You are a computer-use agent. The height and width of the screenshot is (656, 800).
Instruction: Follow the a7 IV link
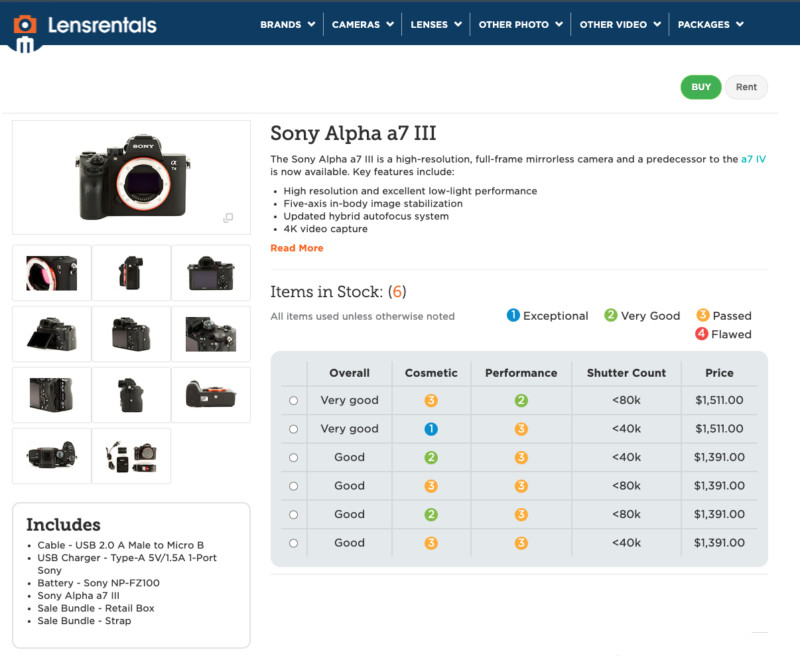pyautogui.click(x=753, y=159)
